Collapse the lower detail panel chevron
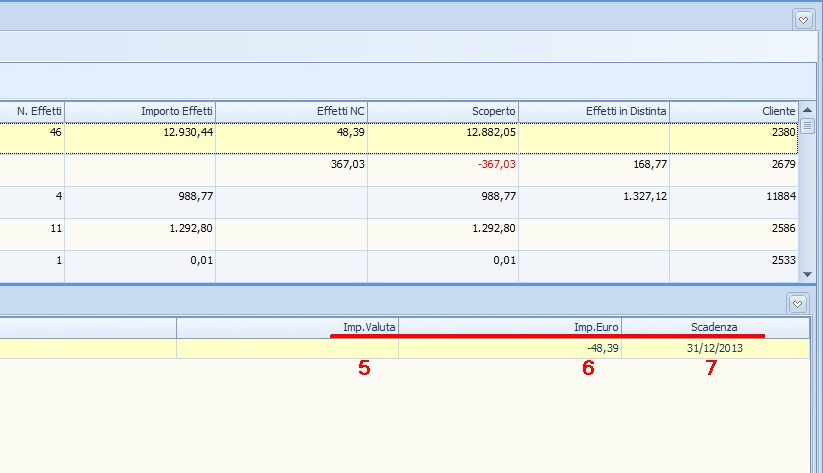Image resolution: width=823 pixels, height=473 pixels. tap(798, 303)
